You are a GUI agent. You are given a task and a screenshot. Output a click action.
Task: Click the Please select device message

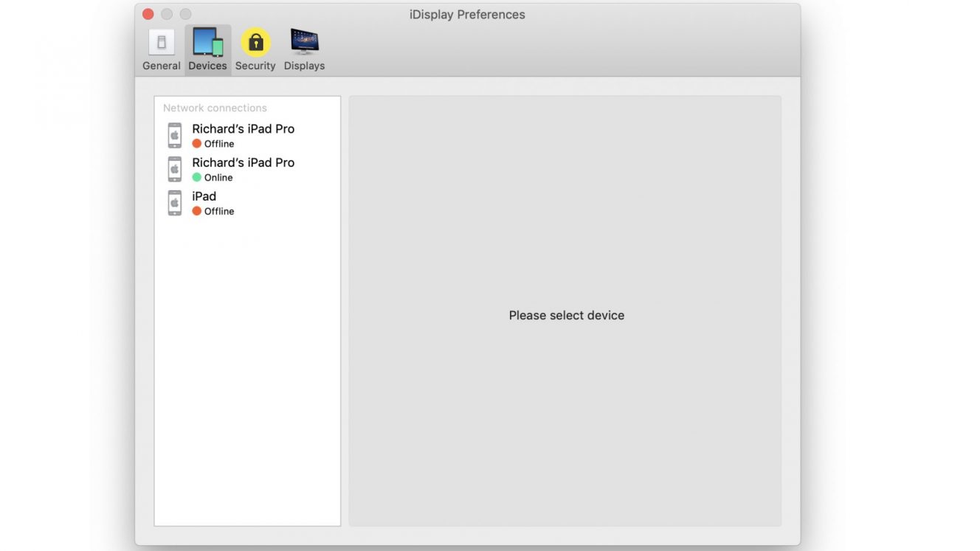567,315
